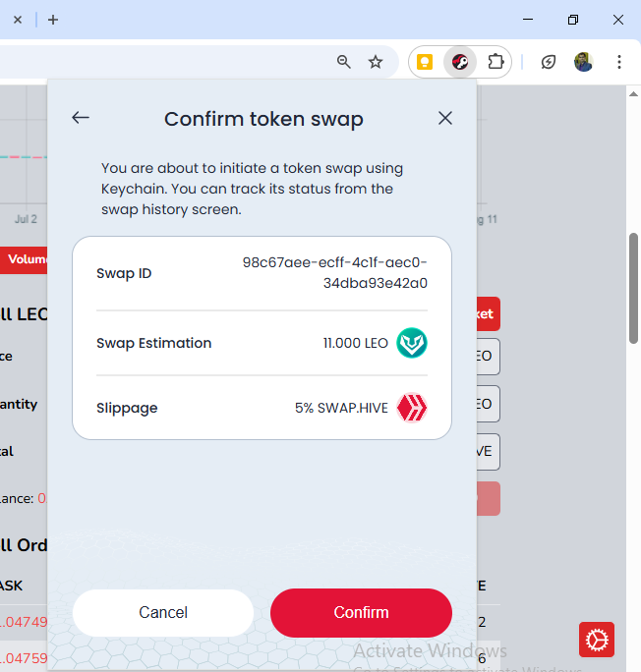This screenshot has height=672, width=641.
Task: Click the .04759 ask price behind the dialog
Action: tap(24, 658)
